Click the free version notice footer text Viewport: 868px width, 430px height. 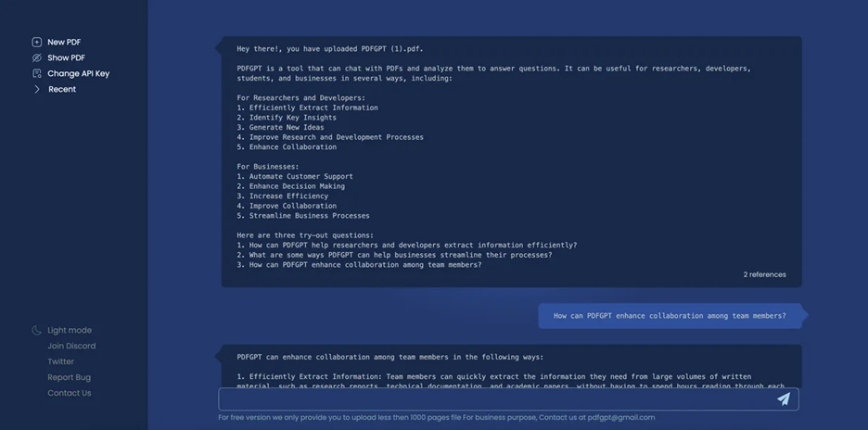436,418
